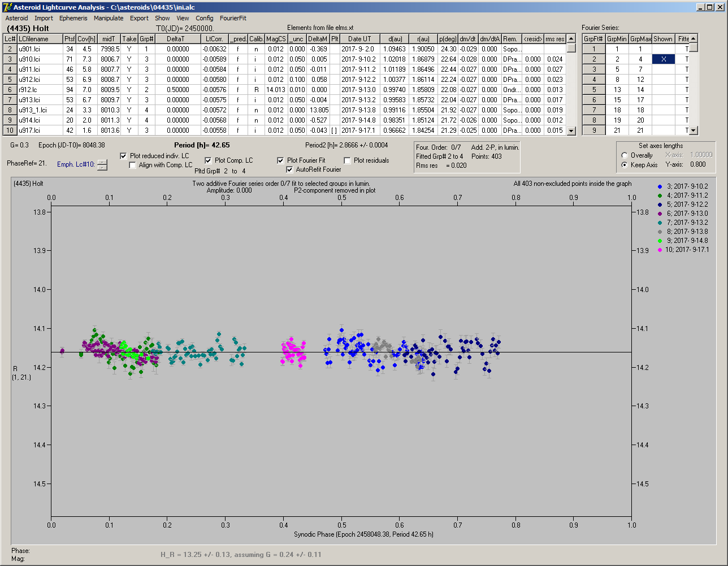Image resolution: width=728 pixels, height=566 pixels.
Task: Open the Config menu
Action: (x=205, y=18)
